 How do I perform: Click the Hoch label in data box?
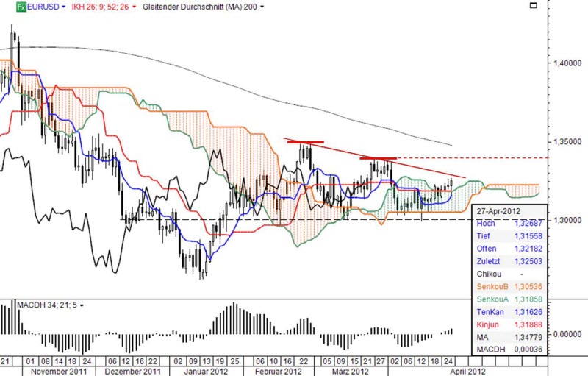[x=486, y=224]
